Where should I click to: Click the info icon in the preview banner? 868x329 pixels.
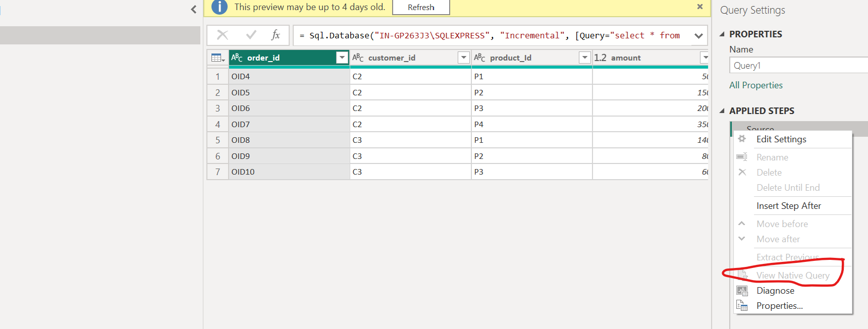pyautogui.click(x=220, y=7)
